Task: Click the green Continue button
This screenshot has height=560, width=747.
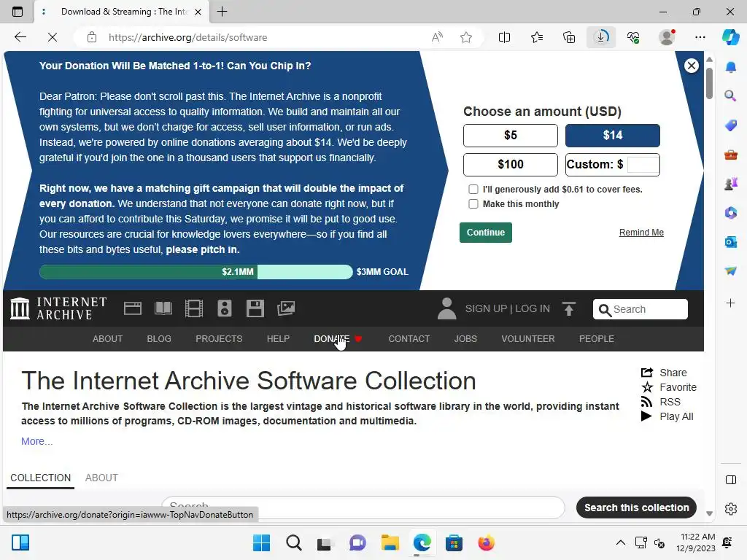Action: click(x=485, y=233)
